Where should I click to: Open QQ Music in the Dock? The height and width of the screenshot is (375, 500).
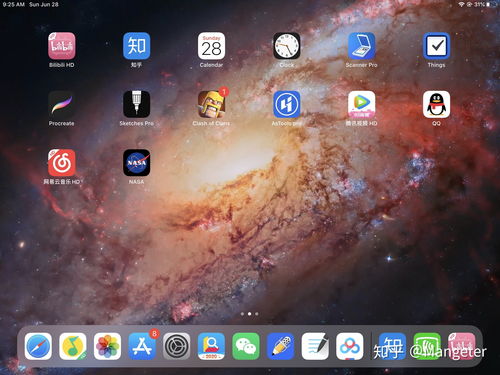pyautogui.click(x=73, y=346)
